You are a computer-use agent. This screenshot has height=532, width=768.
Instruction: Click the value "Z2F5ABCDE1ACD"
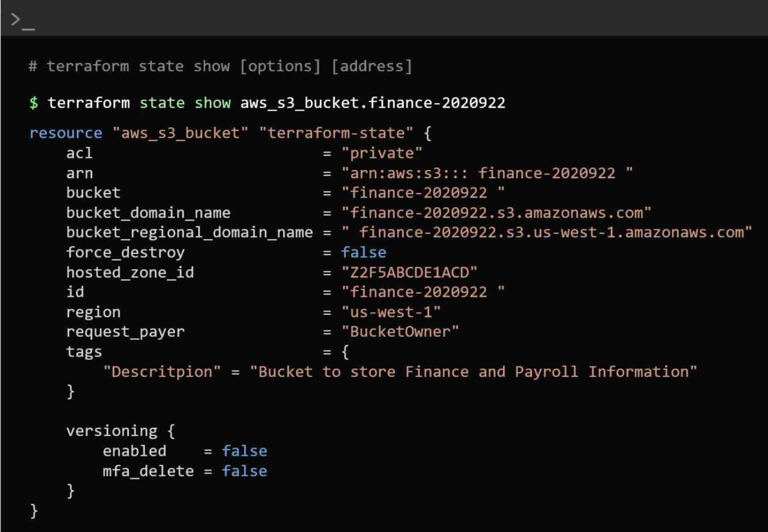pos(409,273)
